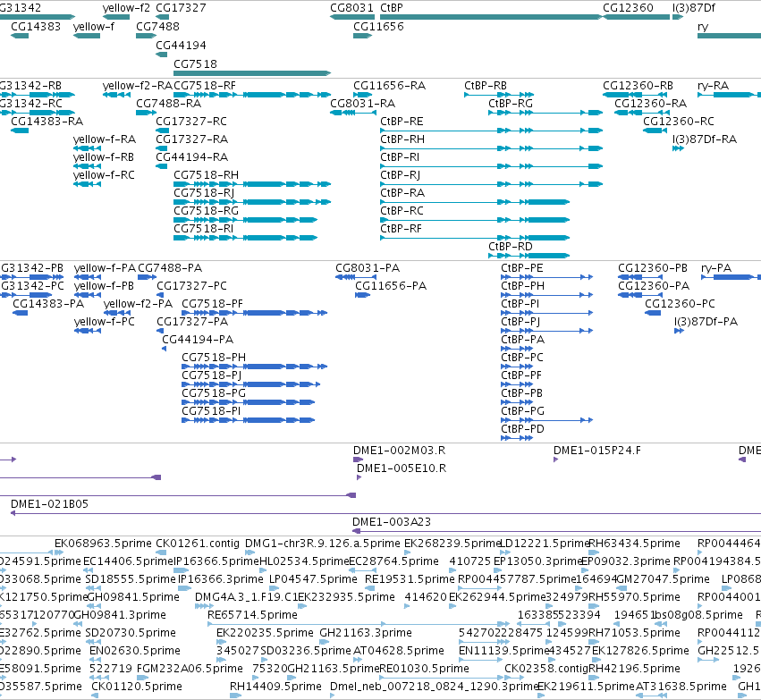Select the l(3)87Df gene label
This screenshot has width=761, height=700.
point(694,8)
